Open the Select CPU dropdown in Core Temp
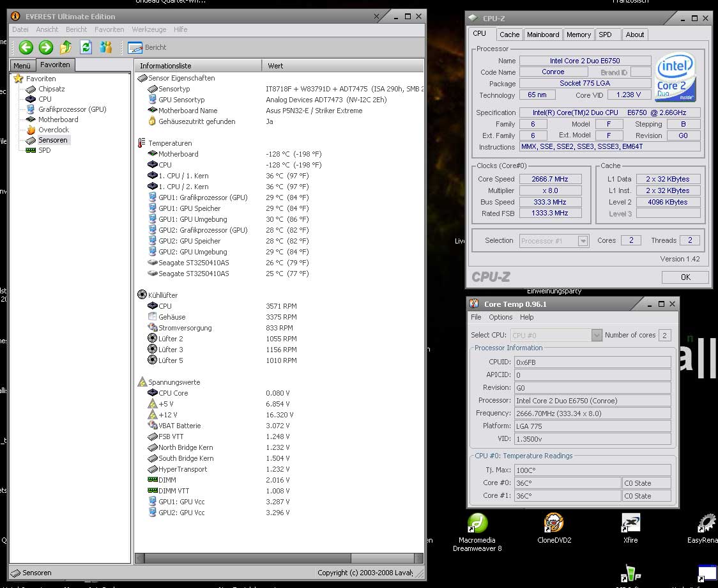This screenshot has width=718, height=588. [596, 335]
